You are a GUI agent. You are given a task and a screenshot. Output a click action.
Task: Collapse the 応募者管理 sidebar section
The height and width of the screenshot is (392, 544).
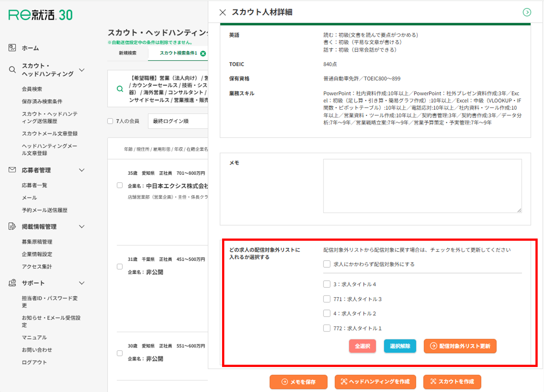(x=82, y=170)
